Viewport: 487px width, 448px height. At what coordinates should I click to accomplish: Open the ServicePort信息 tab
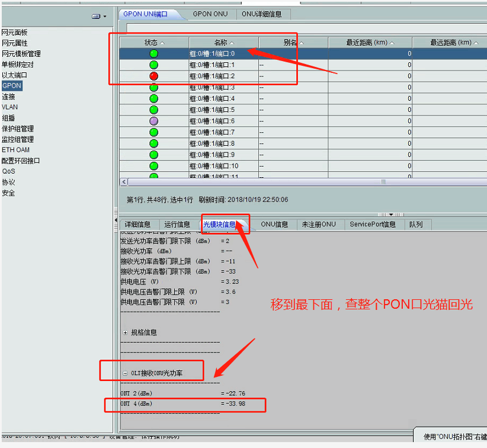pyautogui.click(x=372, y=225)
